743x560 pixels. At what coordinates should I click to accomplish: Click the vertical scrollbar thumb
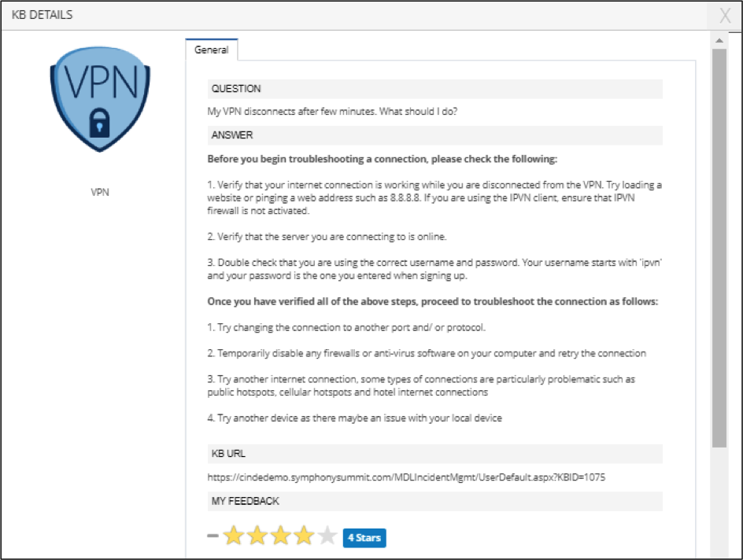tap(719, 248)
